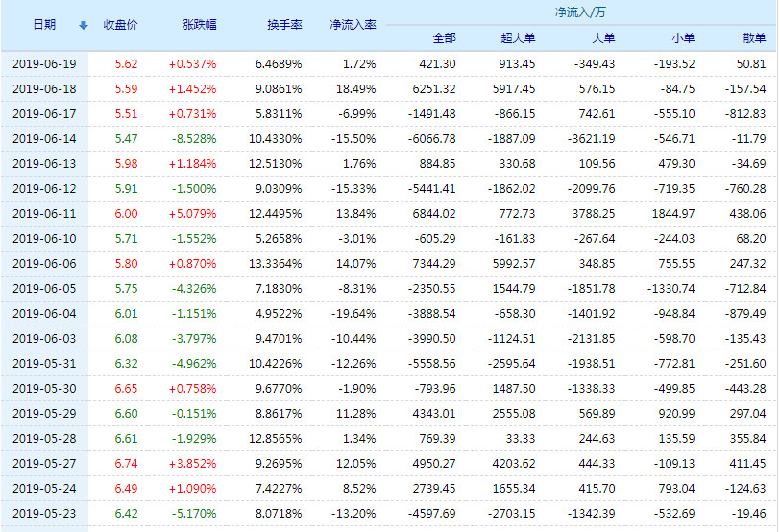Select the date cell 2019-05-29
780x532 pixels.
(x=44, y=413)
